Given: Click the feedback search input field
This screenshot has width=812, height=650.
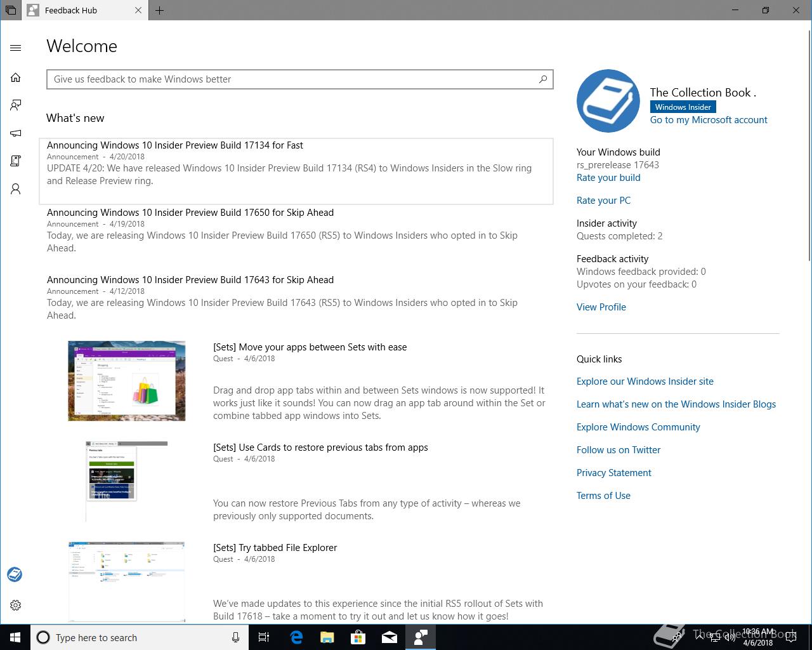Looking at the screenshot, I should (x=299, y=79).
